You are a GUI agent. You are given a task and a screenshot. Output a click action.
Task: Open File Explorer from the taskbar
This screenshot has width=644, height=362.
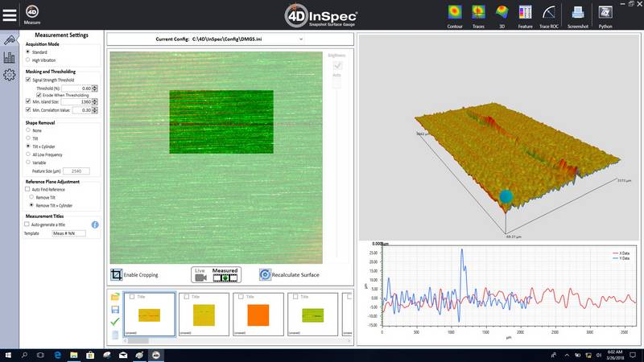(74, 355)
